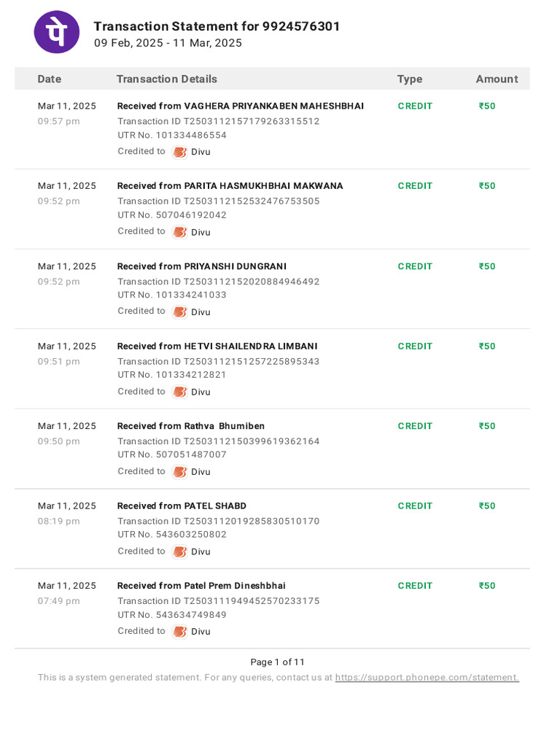Screen dimensions: 560x747
Task: Click the Amount column header
Action: pyautogui.click(x=497, y=79)
